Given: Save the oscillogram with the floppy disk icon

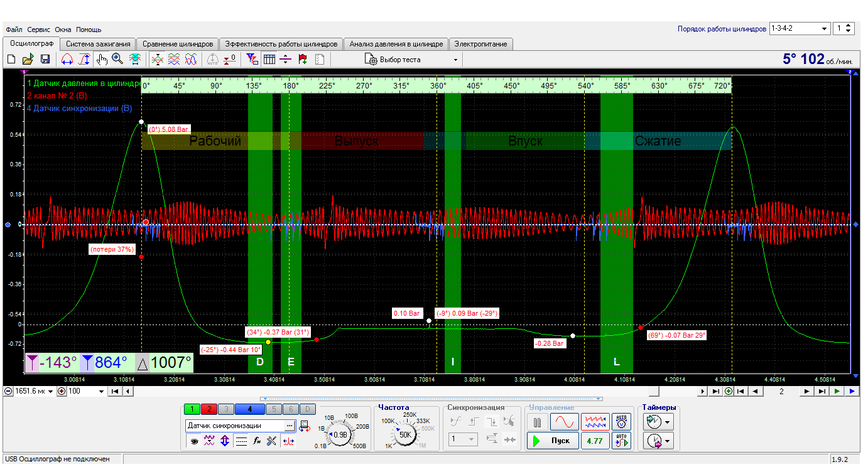Looking at the screenshot, I should click(45, 60).
